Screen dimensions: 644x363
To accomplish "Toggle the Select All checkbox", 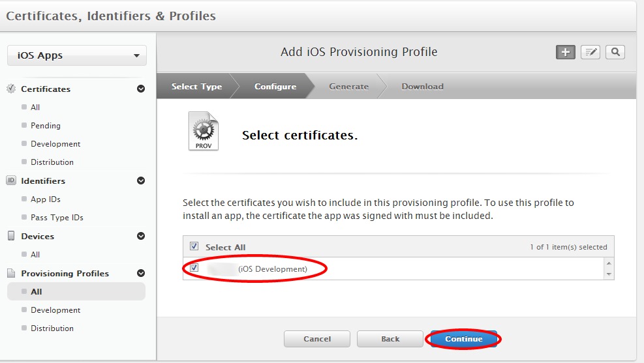I will pyautogui.click(x=194, y=246).
